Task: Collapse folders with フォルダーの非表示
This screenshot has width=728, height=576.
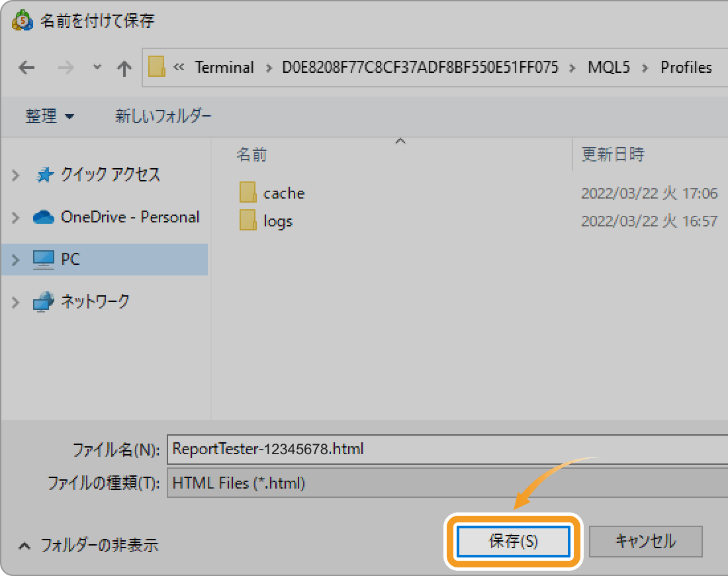Action: click(x=88, y=545)
